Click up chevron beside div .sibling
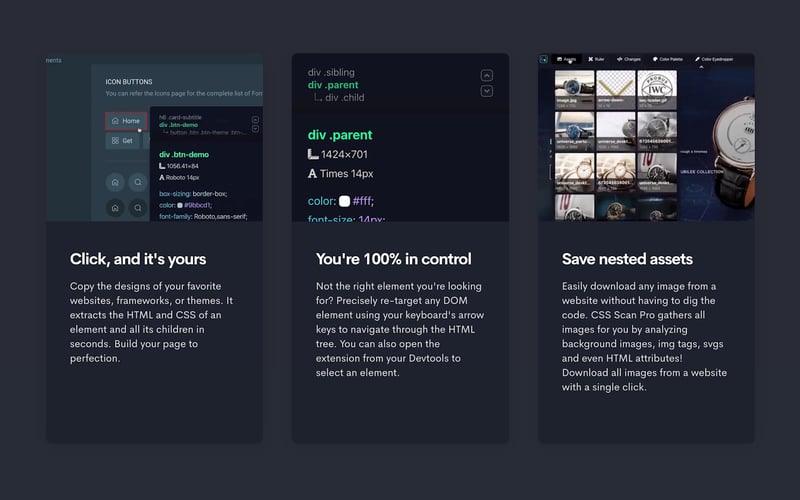The height and width of the screenshot is (500, 800). click(x=487, y=76)
